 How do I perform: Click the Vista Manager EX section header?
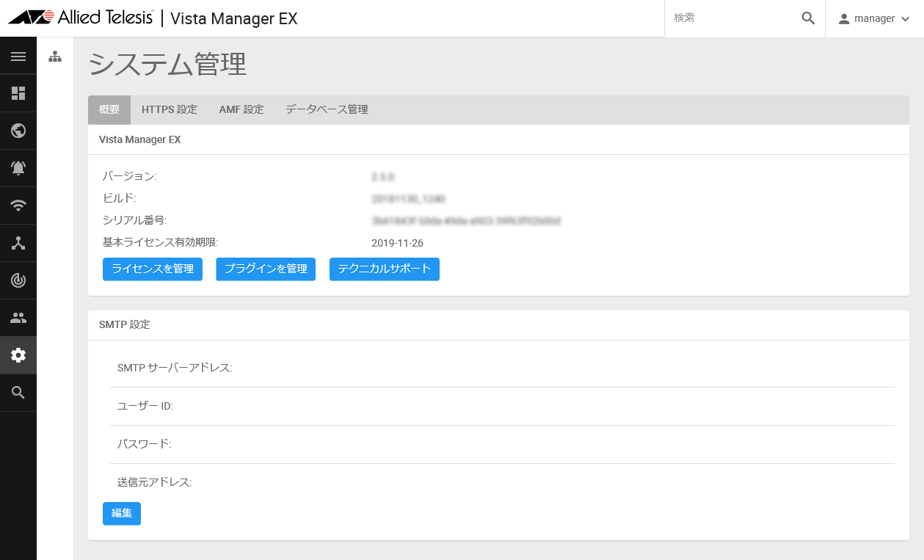(x=140, y=139)
